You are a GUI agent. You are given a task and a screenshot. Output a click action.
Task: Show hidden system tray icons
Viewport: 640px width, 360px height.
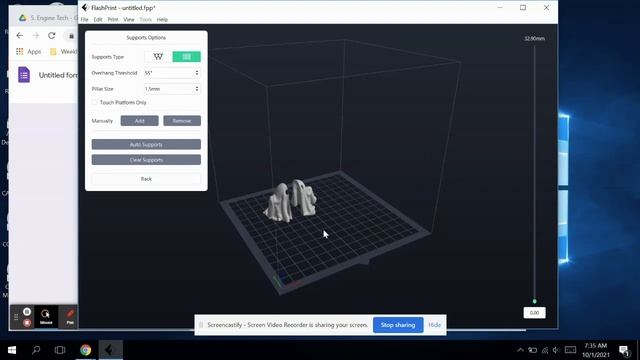pos(520,350)
